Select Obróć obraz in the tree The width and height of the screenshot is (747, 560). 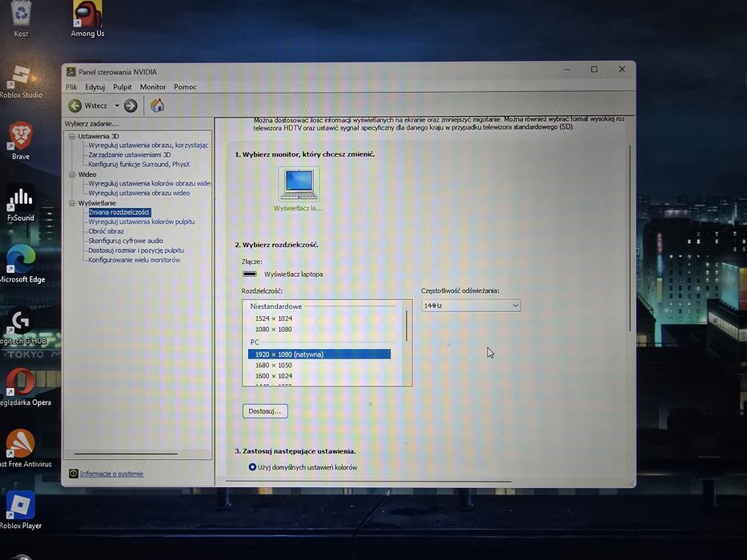coord(106,231)
